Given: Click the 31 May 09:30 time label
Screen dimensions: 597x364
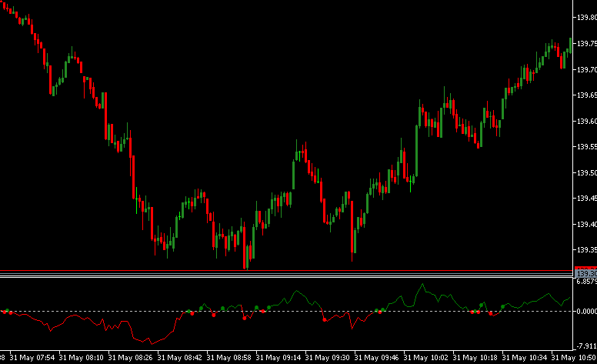Looking at the screenshot, I should [328, 358].
